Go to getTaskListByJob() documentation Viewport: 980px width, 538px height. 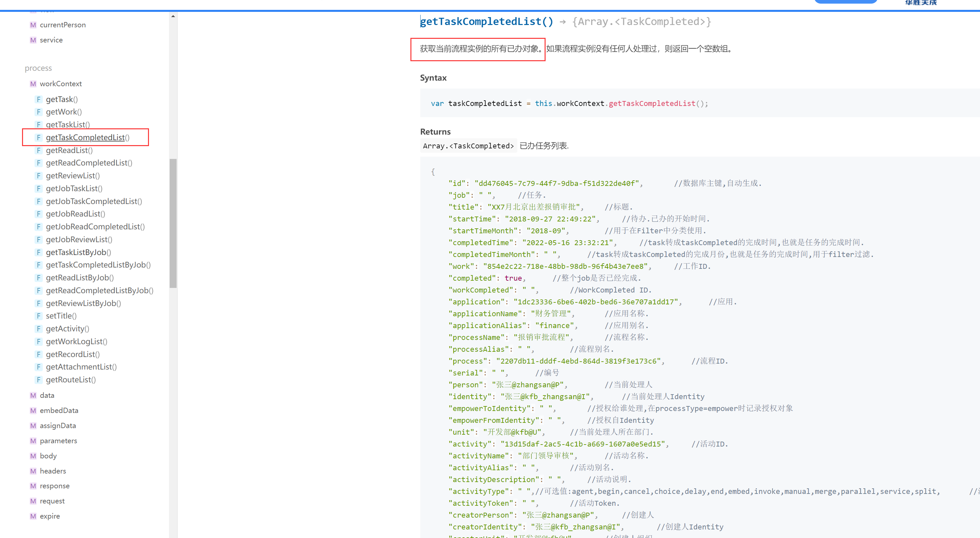coord(78,252)
